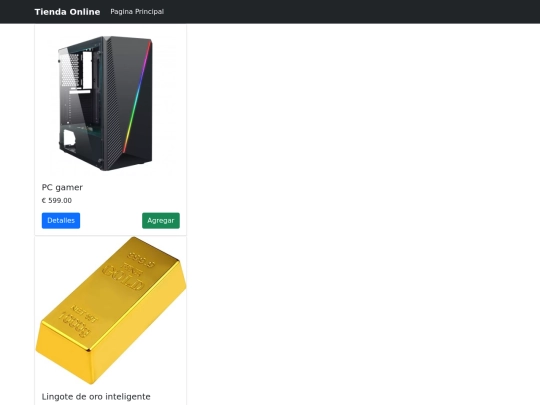The image size is (540, 405).
Task: Click the PC gamer card body area
Action: coord(111,203)
